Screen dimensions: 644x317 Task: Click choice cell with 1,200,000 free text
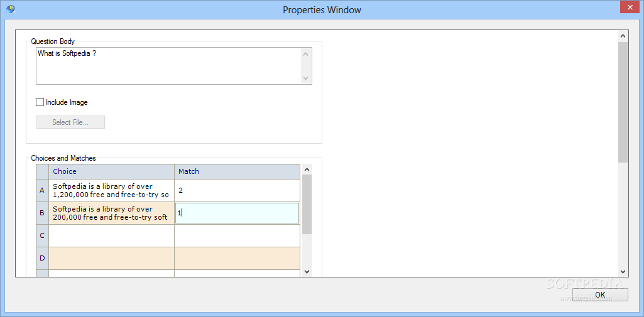pos(111,190)
